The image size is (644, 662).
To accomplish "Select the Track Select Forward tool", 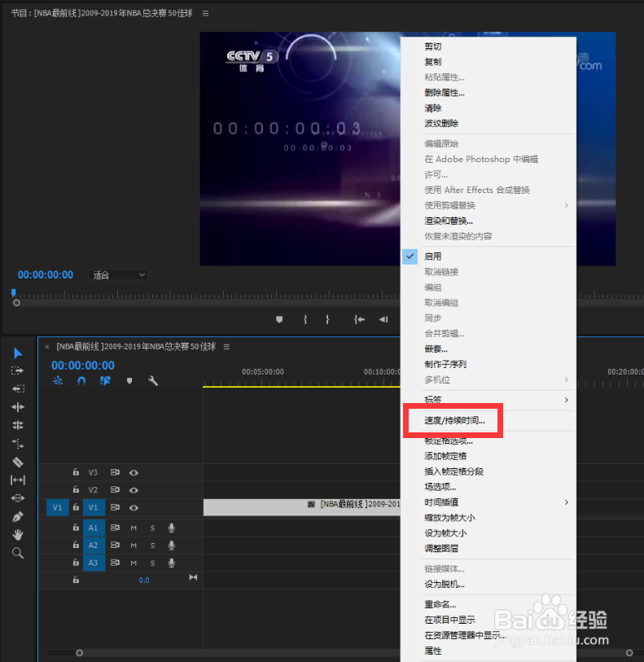I will (18, 370).
